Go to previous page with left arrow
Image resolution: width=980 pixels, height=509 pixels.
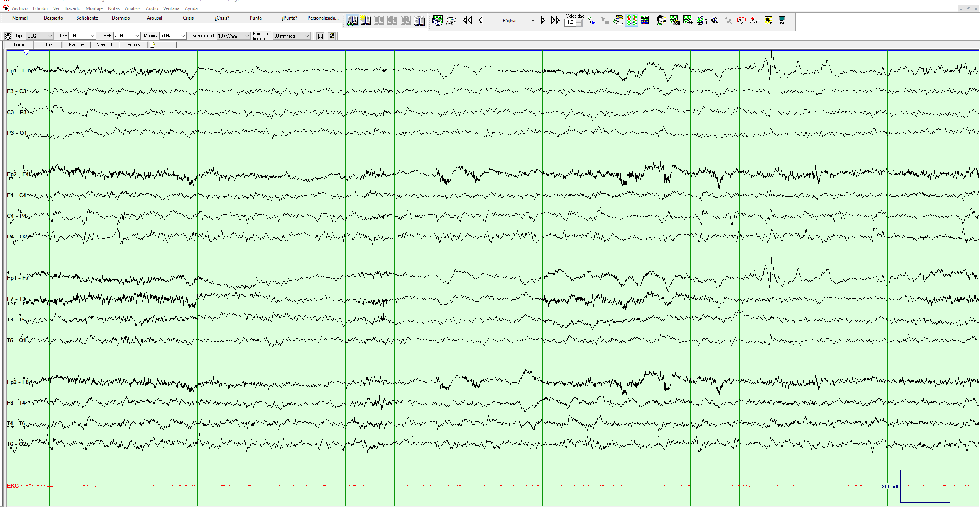tap(481, 20)
